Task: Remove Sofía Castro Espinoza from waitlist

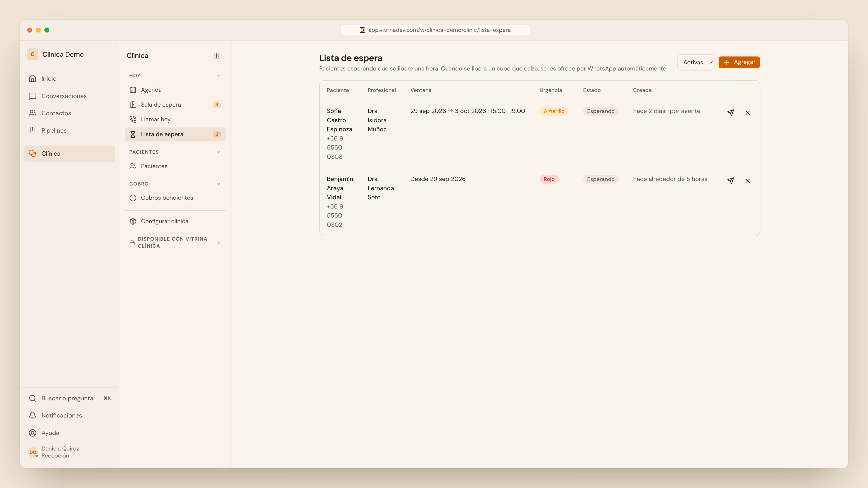Action: pyautogui.click(x=748, y=113)
